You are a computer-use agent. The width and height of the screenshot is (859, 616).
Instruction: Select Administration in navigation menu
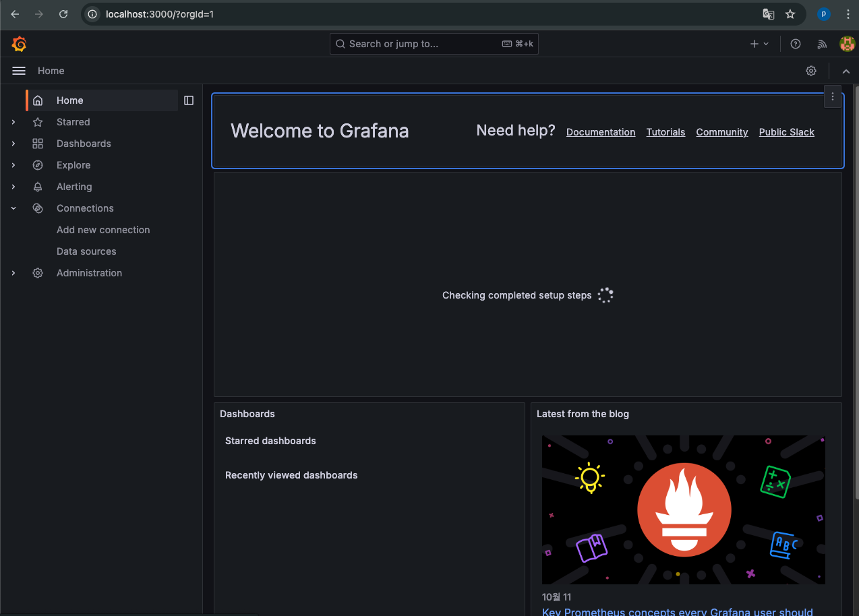pyautogui.click(x=89, y=273)
